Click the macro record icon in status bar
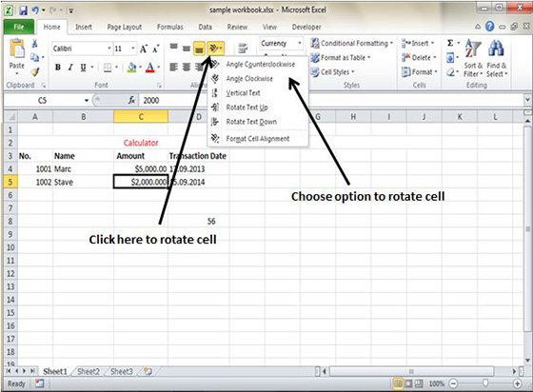533x392 pixels. 39,383
